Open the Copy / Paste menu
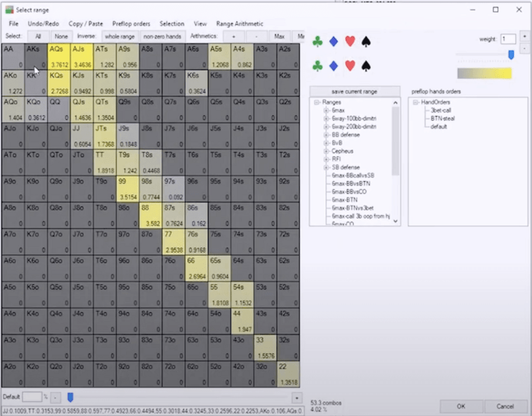 point(85,24)
